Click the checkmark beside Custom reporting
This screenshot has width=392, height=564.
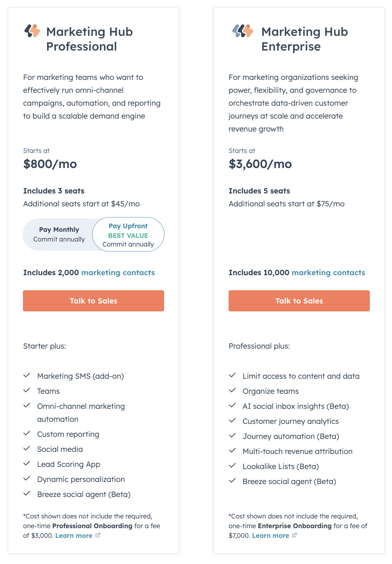click(27, 434)
